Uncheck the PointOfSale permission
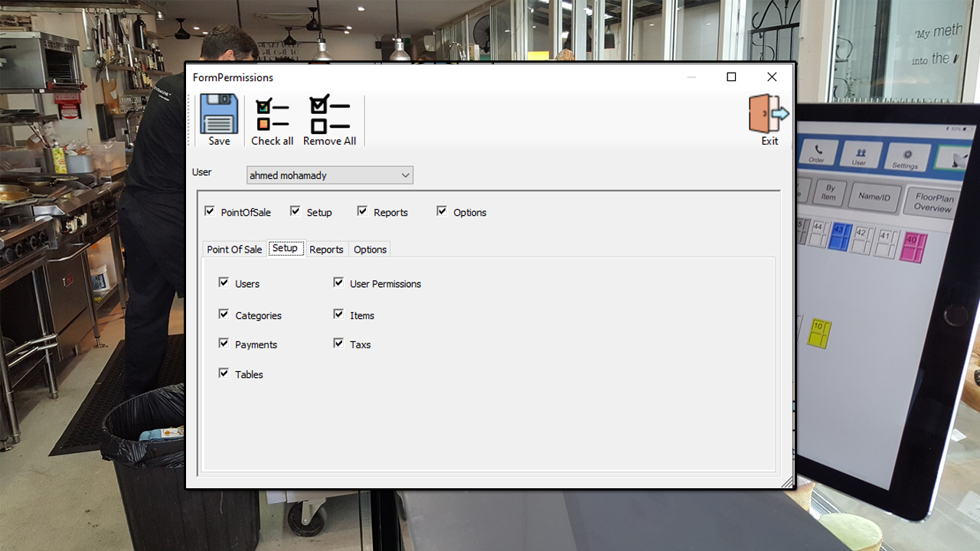Image resolution: width=980 pixels, height=551 pixels. [x=209, y=210]
